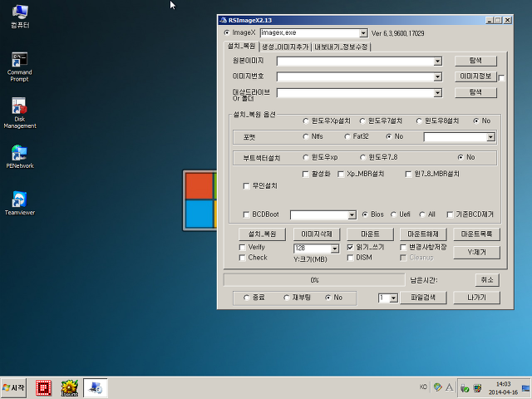Click the KO language indicator in tray
This screenshot has height=399, width=532.
[423, 387]
